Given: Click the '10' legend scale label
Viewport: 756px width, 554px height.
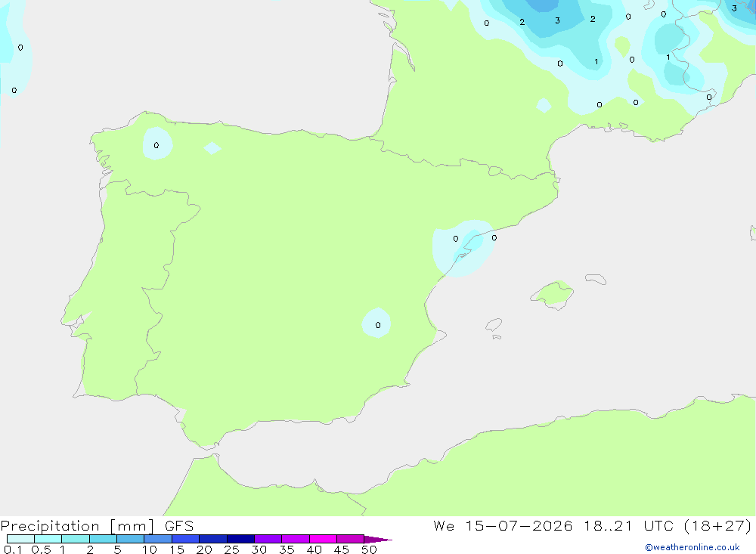Looking at the screenshot, I should [x=150, y=549].
